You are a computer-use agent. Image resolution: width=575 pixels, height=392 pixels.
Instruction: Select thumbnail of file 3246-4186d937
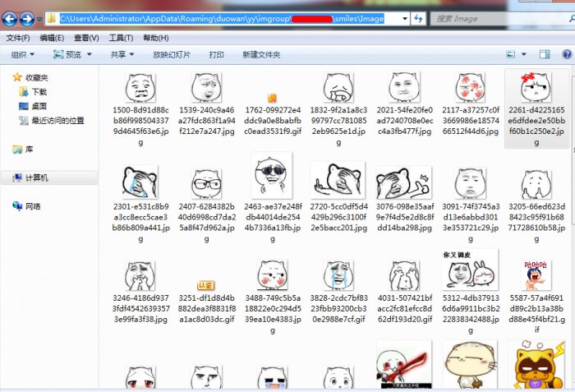tap(140, 275)
